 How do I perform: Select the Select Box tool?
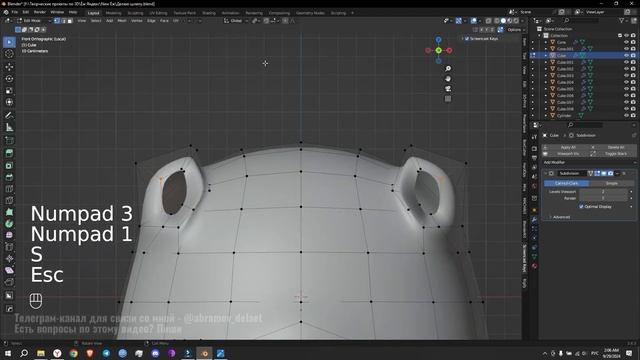9,42
